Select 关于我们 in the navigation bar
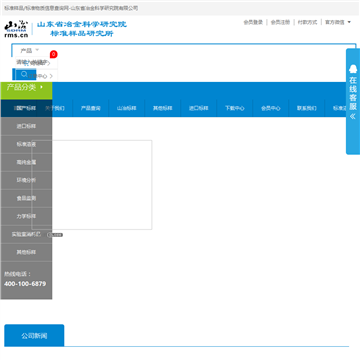The width and height of the screenshot is (360, 360). tap(54, 108)
